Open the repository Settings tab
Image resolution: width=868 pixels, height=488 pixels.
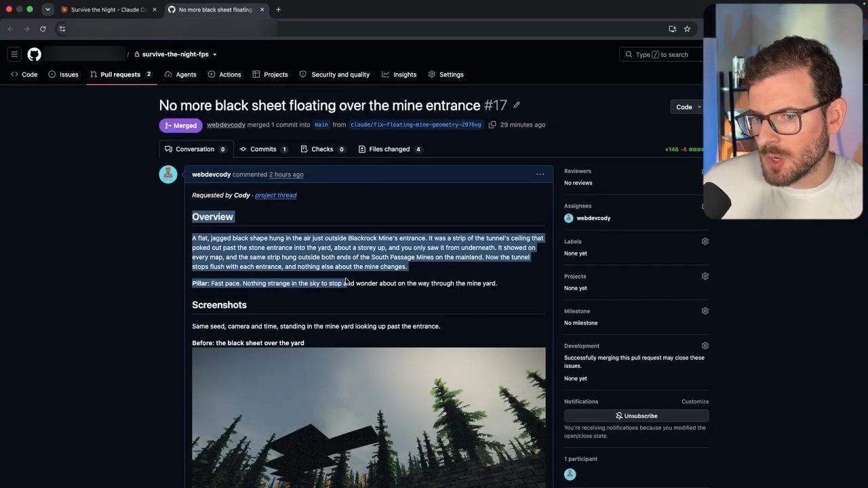coord(446,75)
